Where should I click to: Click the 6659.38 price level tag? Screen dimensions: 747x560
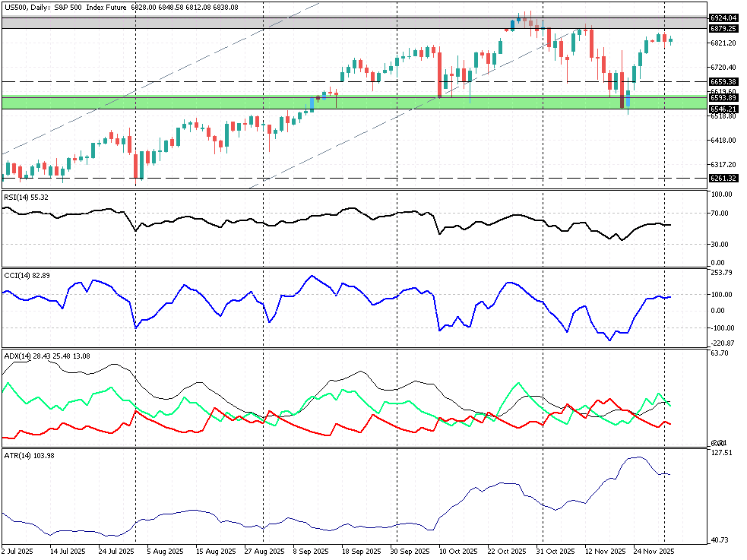(723, 81)
